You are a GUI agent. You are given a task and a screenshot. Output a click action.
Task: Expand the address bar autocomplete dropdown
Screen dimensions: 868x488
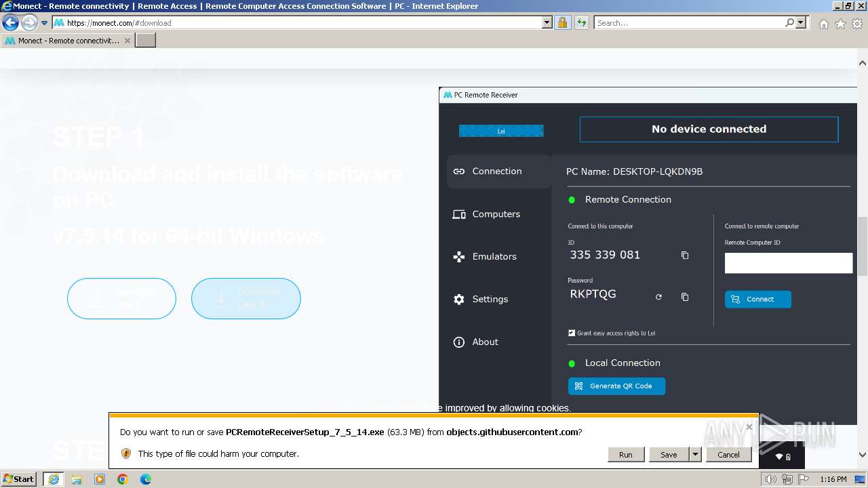547,22
